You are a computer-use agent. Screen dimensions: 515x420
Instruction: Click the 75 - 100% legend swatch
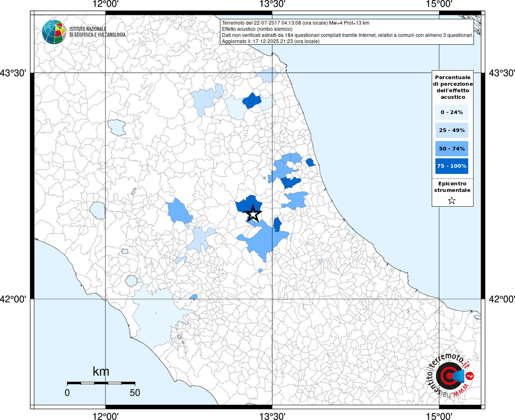(452, 166)
